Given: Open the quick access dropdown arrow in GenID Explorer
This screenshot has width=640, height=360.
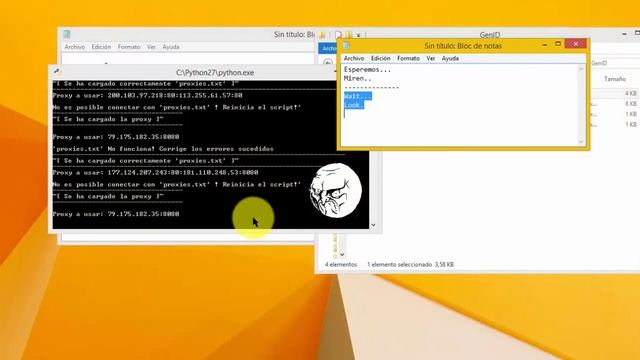Looking at the screenshot, I should [358, 36].
